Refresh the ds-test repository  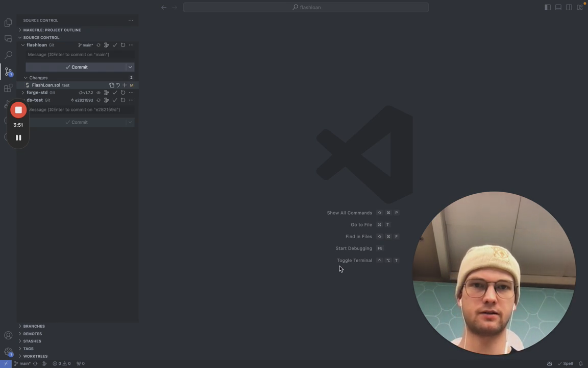click(122, 100)
